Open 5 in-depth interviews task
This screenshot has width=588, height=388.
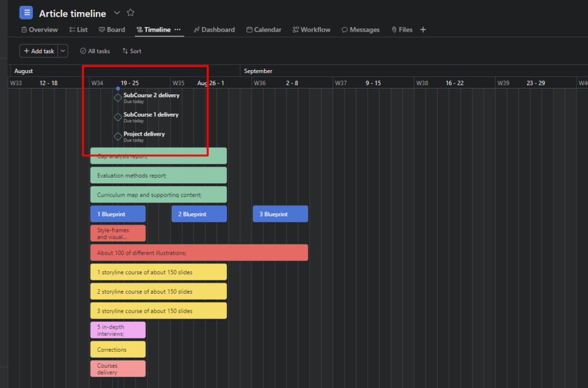tap(118, 330)
